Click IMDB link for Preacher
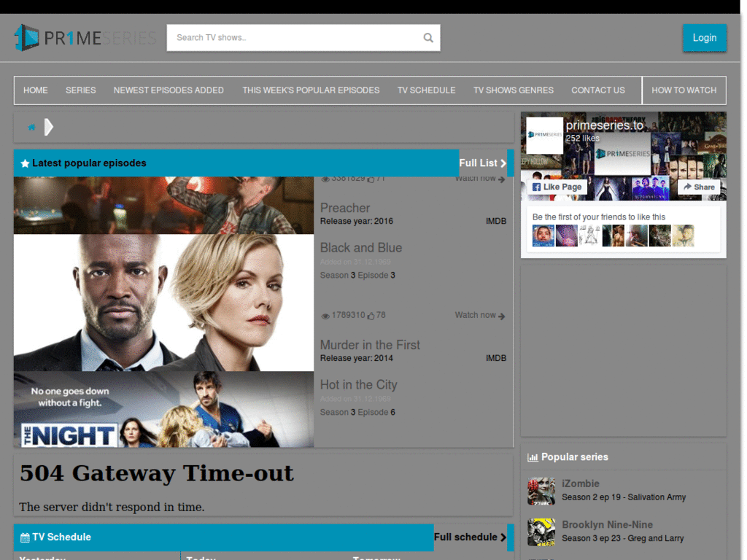This screenshot has height=560, width=747. pyautogui.click(x=496, y=222)
